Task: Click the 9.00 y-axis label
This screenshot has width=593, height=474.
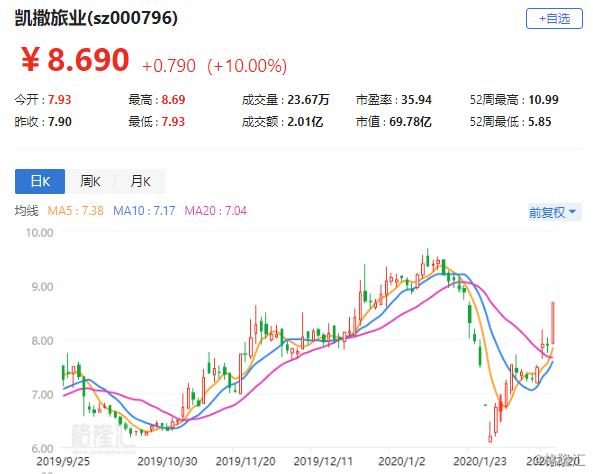Action: coord(42,287)
